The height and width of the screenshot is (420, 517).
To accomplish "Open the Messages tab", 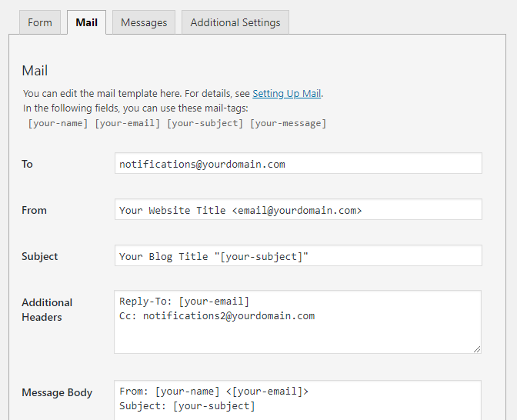I will [144, 22].
